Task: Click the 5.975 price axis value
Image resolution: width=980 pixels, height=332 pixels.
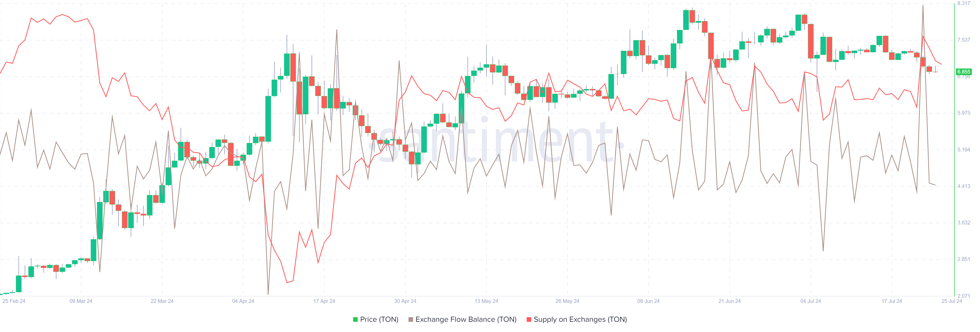Action: [964, 113]
